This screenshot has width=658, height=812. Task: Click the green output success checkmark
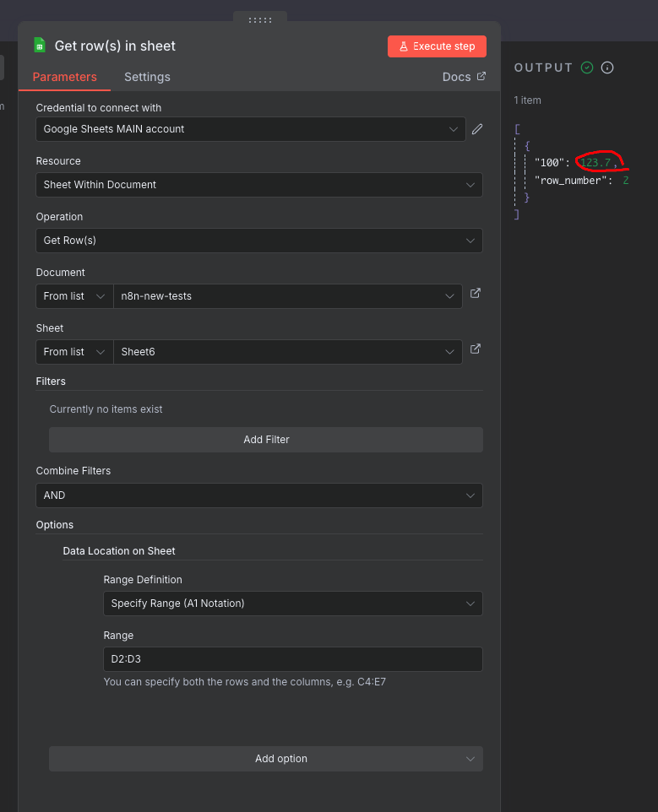click(x=587, y=68)
